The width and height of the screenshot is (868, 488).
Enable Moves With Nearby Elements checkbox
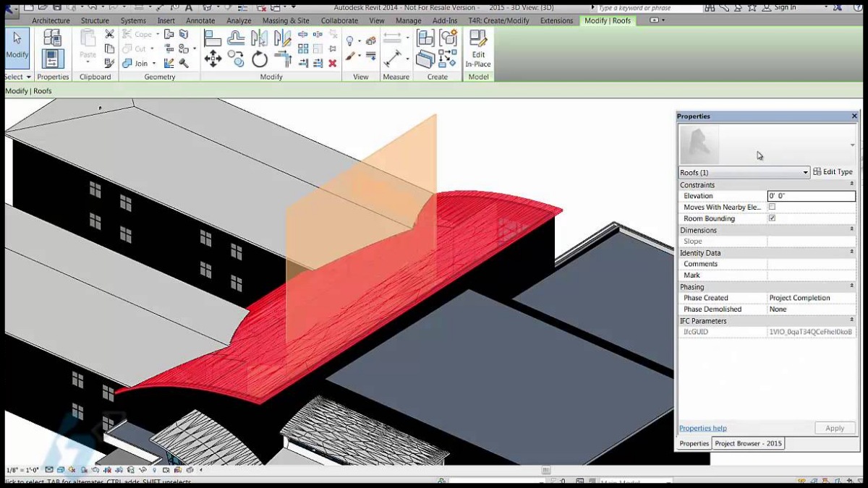click(x=772, y=207)
